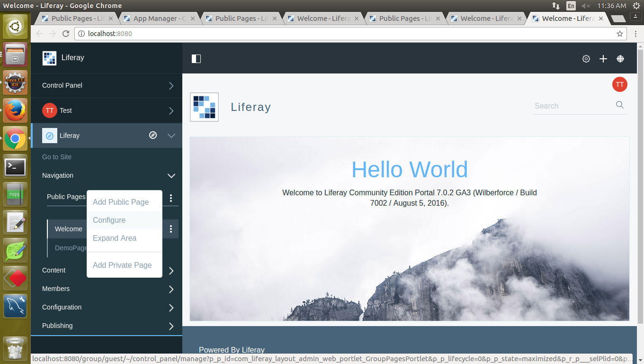Click the muted volume icon in system tray
644x364 pixels.
tap(586, 6)
